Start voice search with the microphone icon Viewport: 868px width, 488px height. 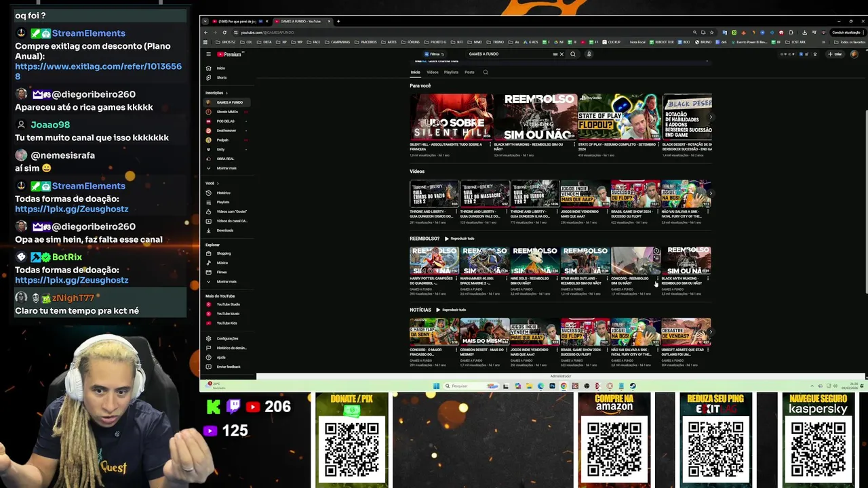coord(589,54)
